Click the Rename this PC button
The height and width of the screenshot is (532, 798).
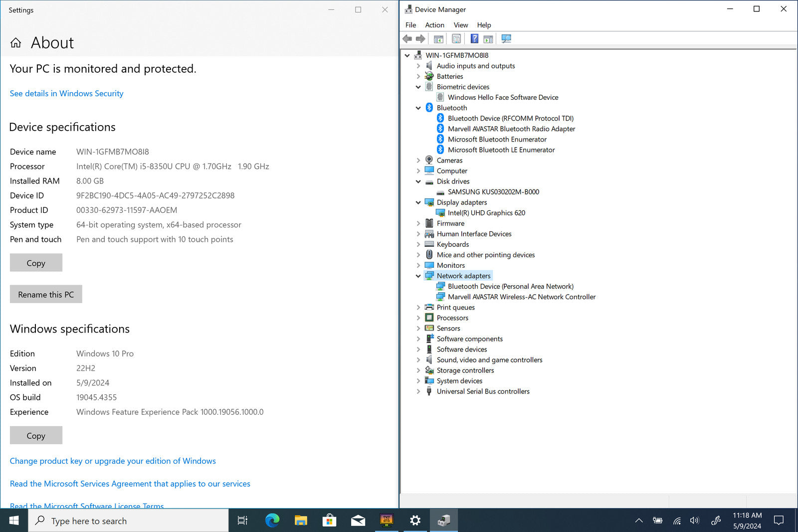(46, 294)
